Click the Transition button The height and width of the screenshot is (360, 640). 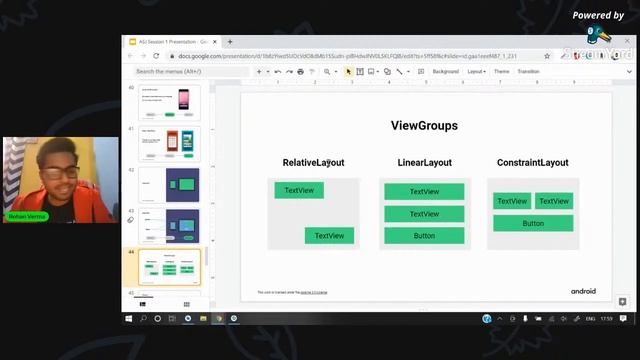pos(529,71)
